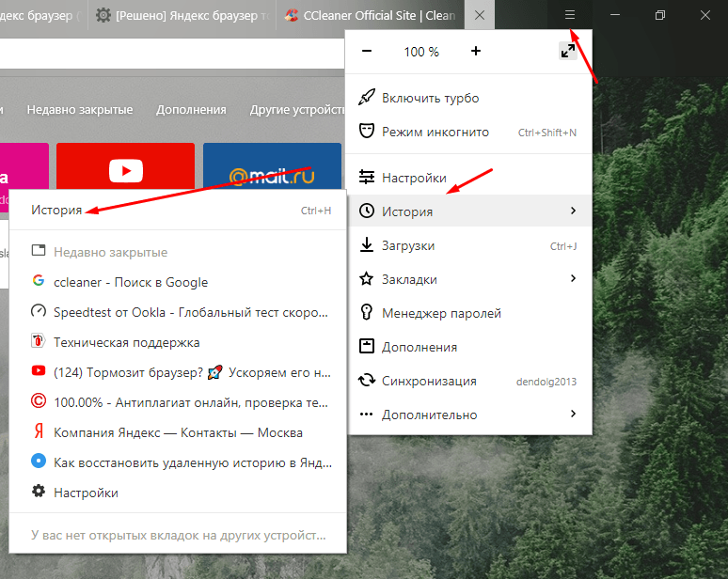
Task: Open the YouTube tile on tableau
Action: [x=125, y=166]
